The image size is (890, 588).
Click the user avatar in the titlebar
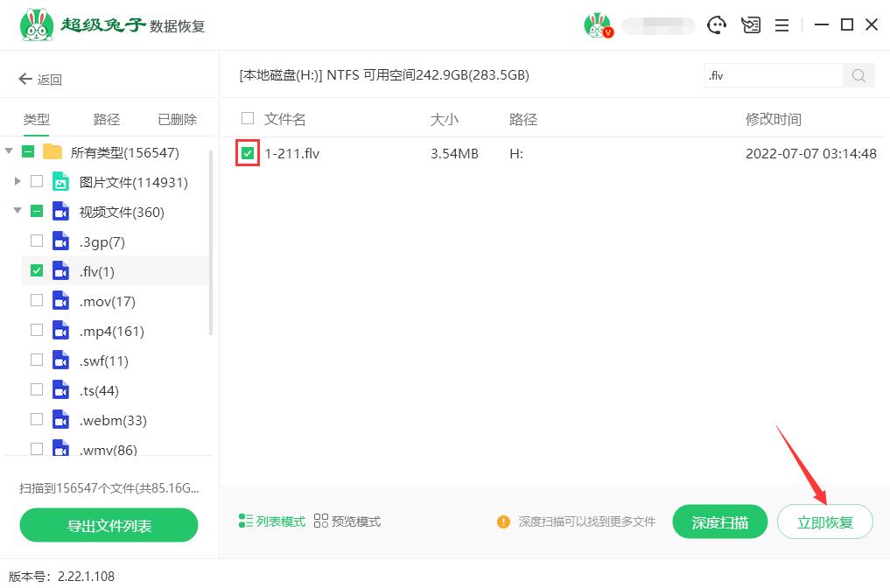point(599,24)
